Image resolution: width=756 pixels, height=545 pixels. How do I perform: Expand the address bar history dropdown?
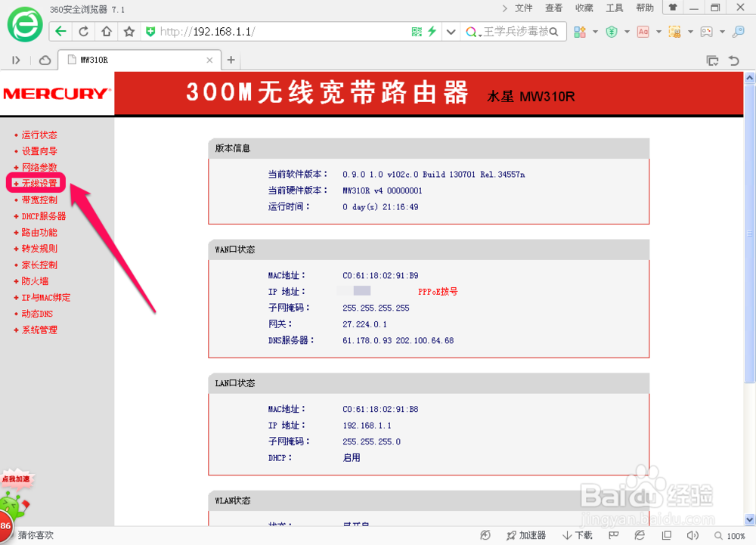click(451, 32)
